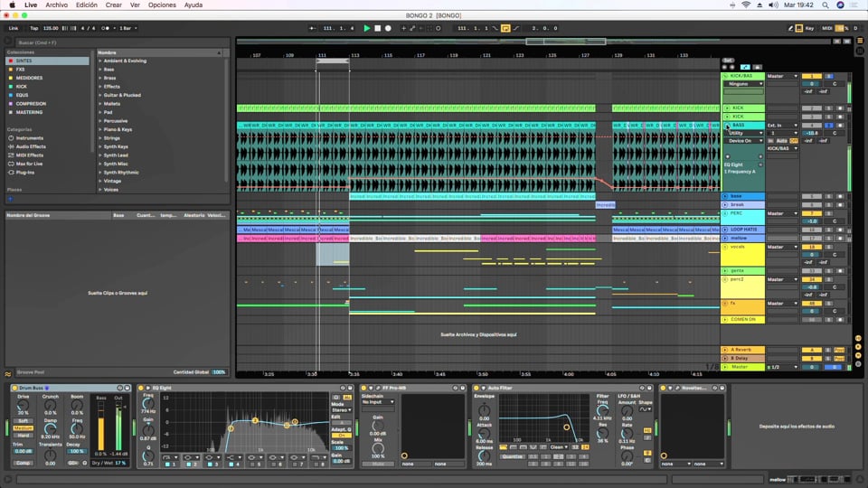
Task: Click the EQ Eight Freq knob
Action: (x=147, y=403)
